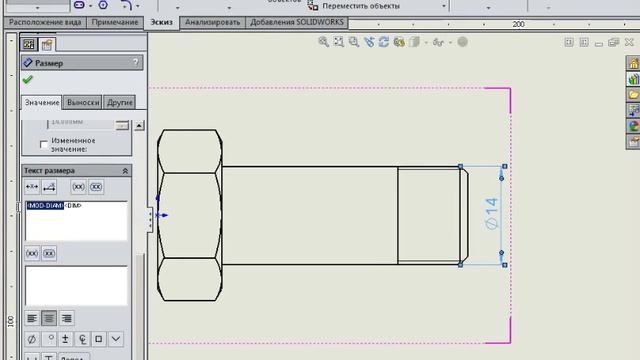The height and width of the screenshot is (360, 640).
Task: Insert the centerline symbol
Action: click(82, 339)
